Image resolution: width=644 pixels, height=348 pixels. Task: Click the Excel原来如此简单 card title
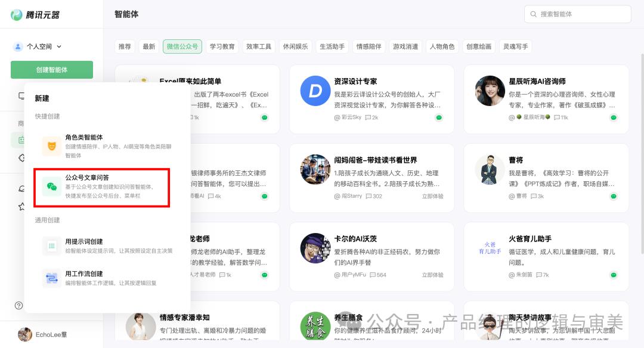190,81
